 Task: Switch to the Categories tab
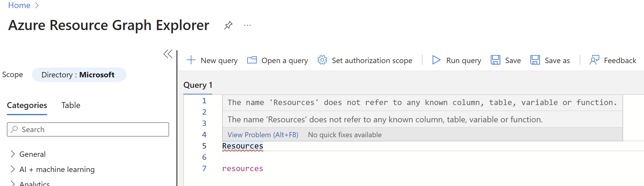[27, 105]
